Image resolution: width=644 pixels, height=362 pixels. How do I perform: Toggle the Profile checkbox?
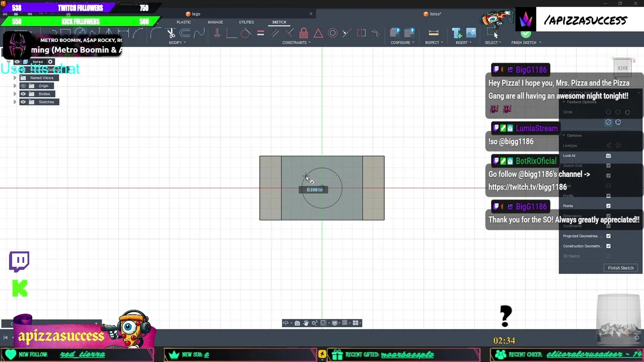click(608, 196)
